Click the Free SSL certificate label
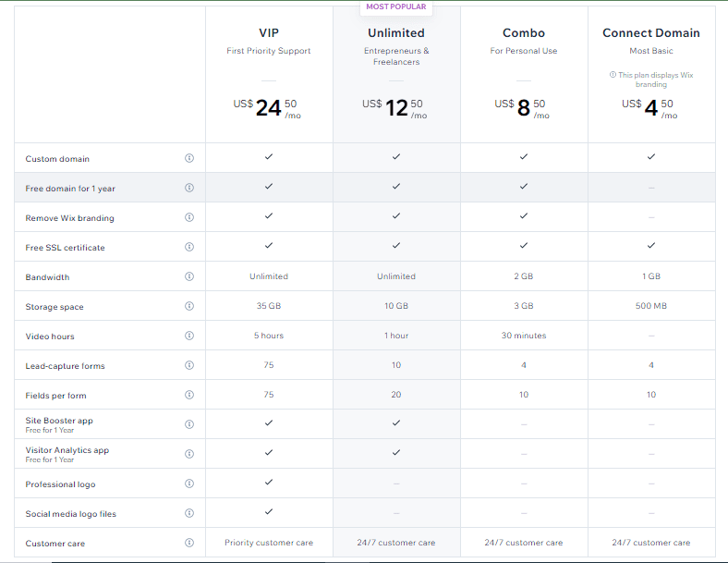 pyautogui.click(x=65, y=248)
